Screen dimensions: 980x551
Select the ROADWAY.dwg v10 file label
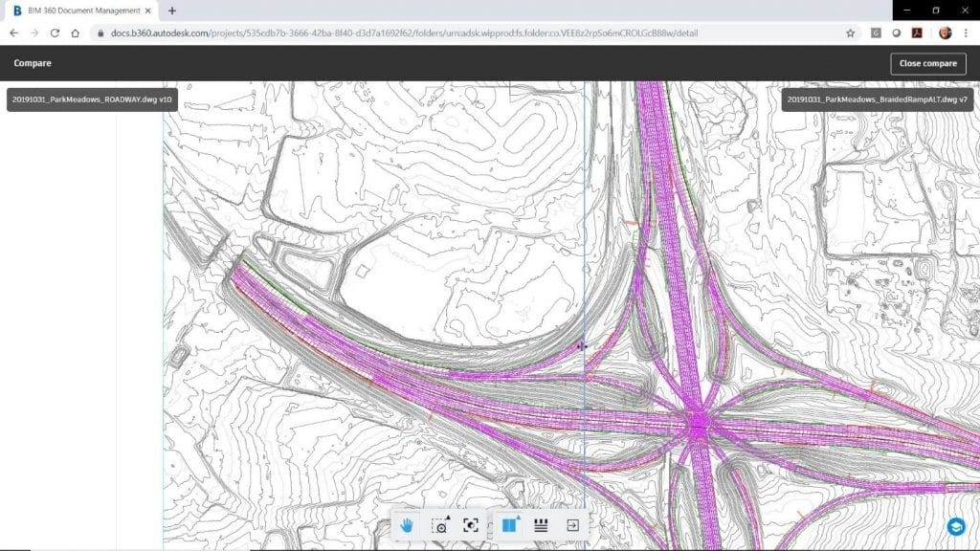coord(92,99)
